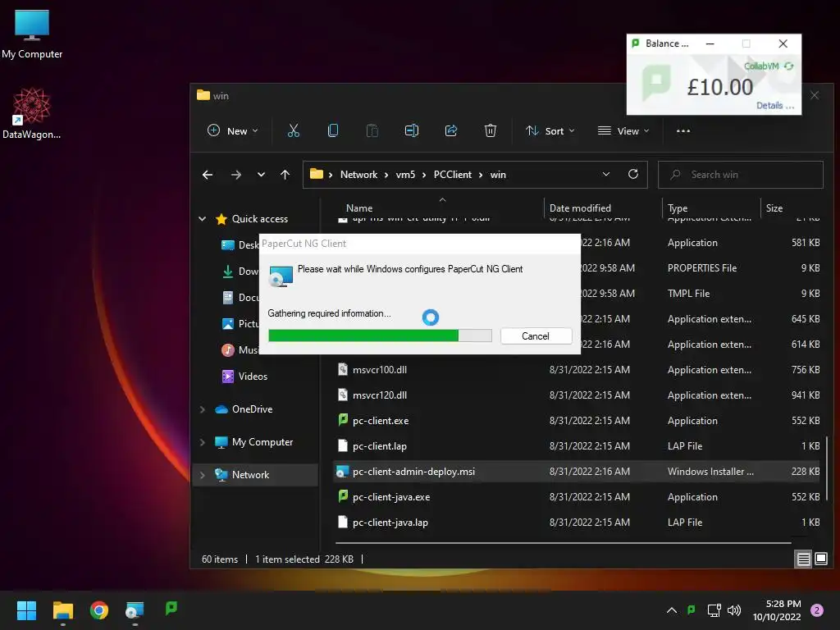Open the Start menu
This screenshot has height=630, width=840.
point(26,610)
